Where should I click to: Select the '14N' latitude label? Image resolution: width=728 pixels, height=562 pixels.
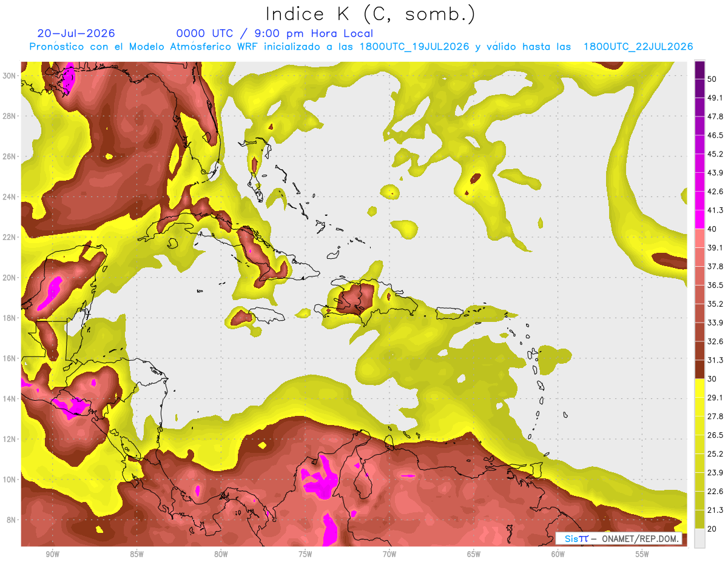(x=10, y=398)
